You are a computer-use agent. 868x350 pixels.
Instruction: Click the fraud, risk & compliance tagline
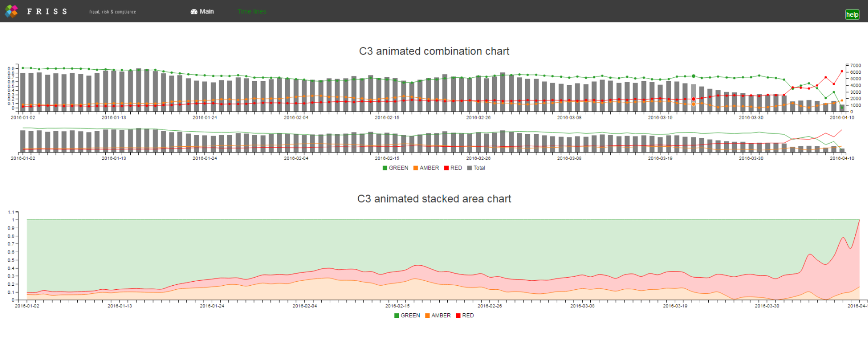tap(113, 12)
